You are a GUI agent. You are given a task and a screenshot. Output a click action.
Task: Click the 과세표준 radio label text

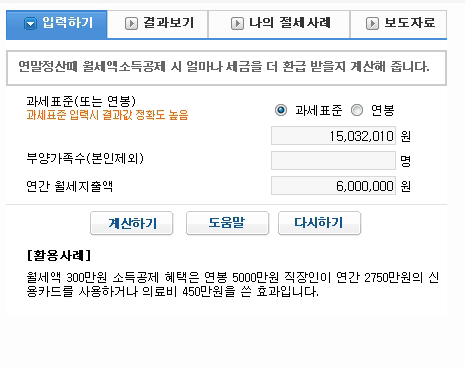coord(319,110)
